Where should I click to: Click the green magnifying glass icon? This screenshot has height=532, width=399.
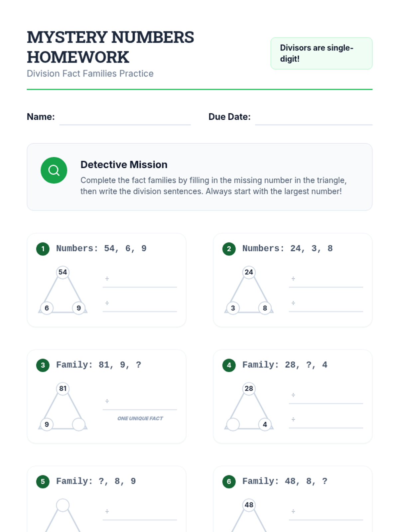click(54, 170)
